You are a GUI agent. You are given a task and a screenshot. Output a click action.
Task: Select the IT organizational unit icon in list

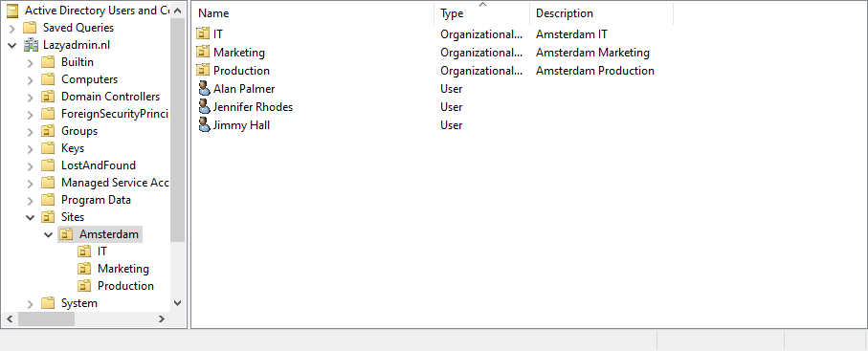204,33
